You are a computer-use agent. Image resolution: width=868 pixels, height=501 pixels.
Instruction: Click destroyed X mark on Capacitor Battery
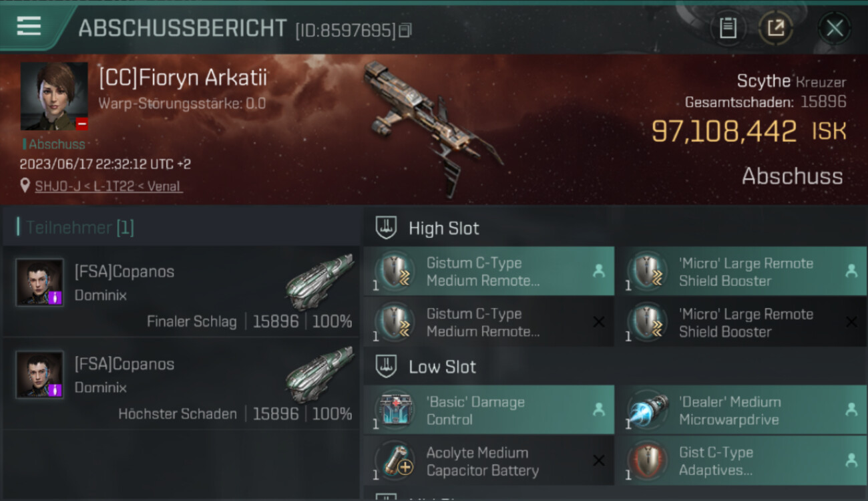pyautogui.click(x=599, y=461)
